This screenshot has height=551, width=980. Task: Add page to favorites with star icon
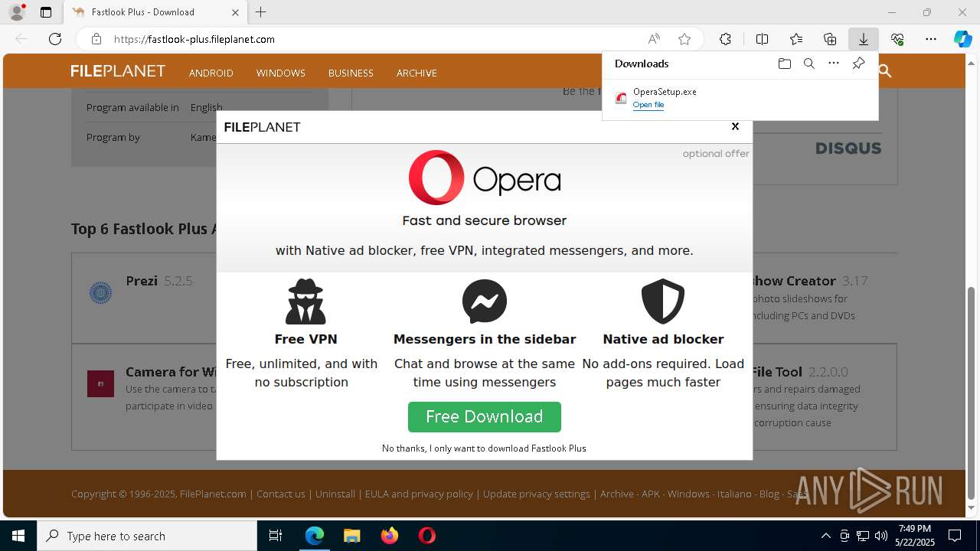click(x=684, y=39)
